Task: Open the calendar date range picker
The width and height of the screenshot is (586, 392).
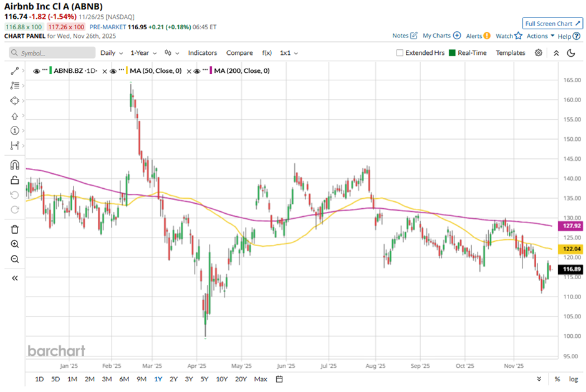Action: click(x=279, y=379)
